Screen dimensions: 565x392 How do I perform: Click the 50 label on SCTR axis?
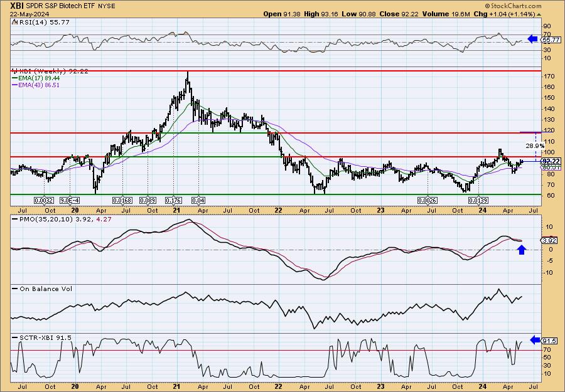point(547,358)
